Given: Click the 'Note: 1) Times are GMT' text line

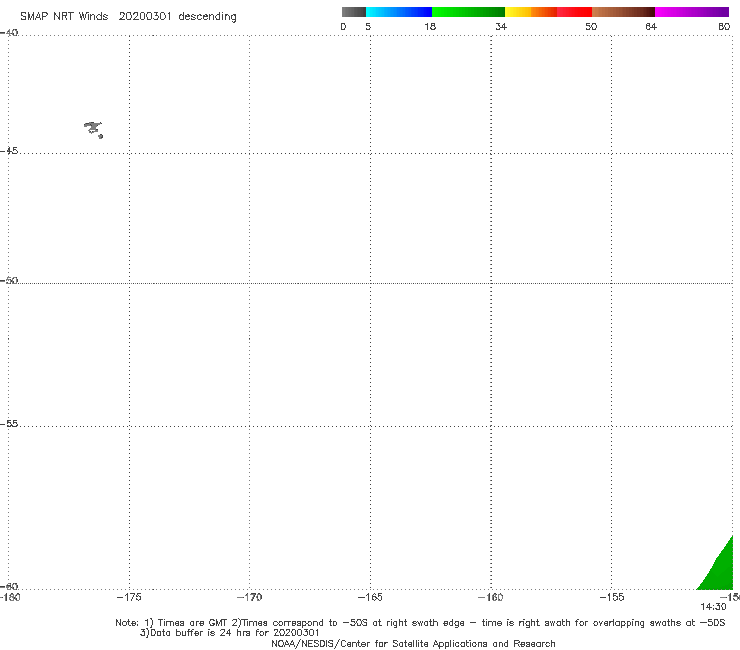Looking at the screenshot, I should tap(420, 623).
